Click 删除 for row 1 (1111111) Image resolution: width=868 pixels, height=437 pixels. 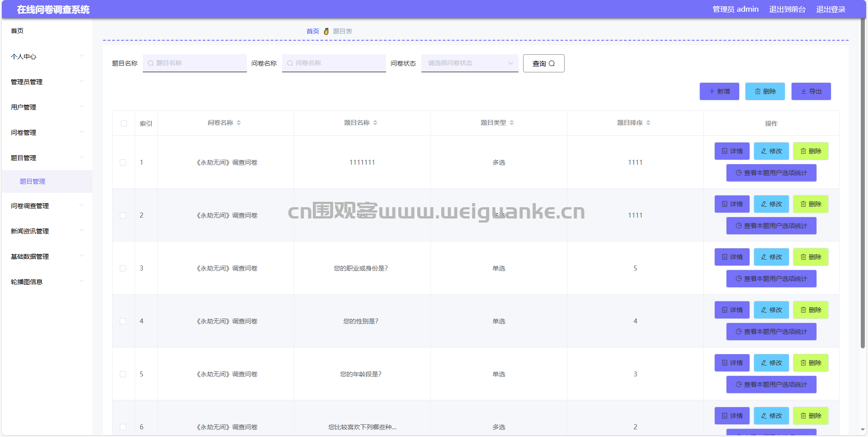(x=811, y=151)
